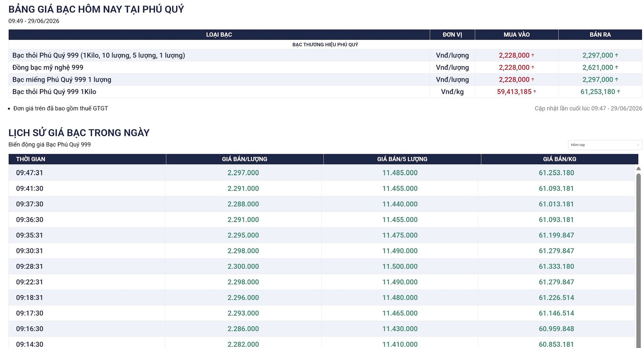Viewport: 644px width, 348px height.
Task: Click the 2.286.000 price per lượng
Action: 243,329
